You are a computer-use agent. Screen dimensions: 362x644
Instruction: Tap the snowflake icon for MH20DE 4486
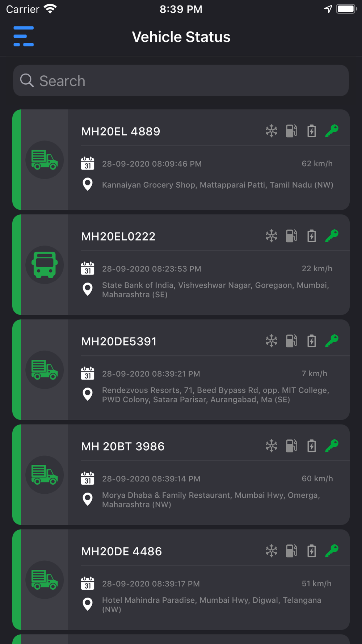(271, 551)
